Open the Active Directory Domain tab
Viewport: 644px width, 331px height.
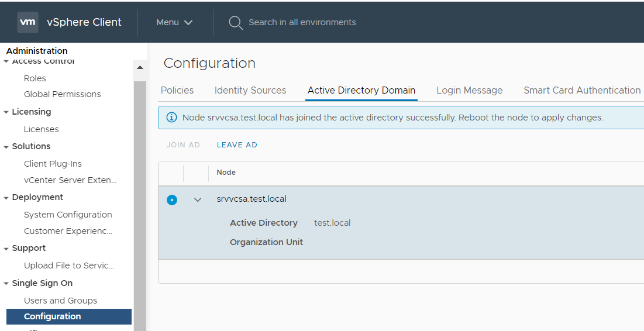point(361,90)
